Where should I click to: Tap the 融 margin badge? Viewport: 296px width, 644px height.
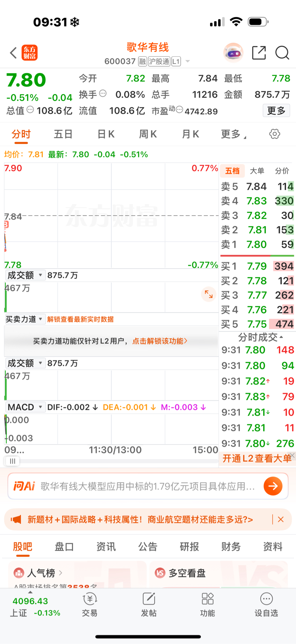click(143, 61)
